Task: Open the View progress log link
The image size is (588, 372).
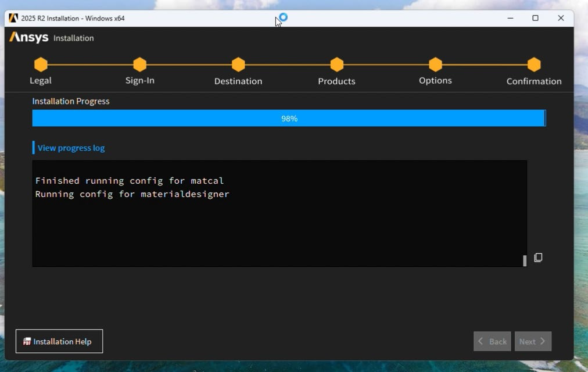Action: [71, 148]
